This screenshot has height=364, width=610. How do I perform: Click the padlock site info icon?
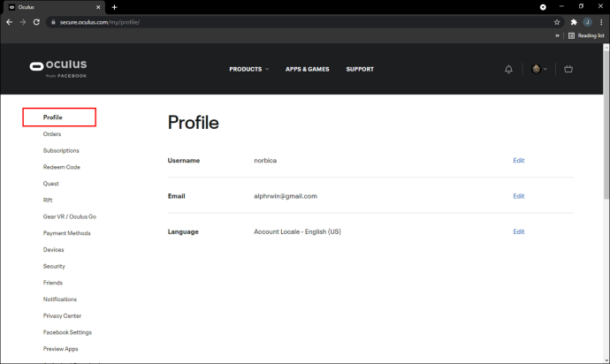pyautogui.click(x=53, y=22)
